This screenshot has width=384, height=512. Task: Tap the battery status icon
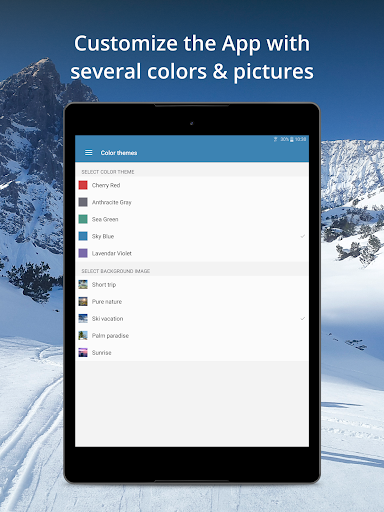(x=292, y=139)
